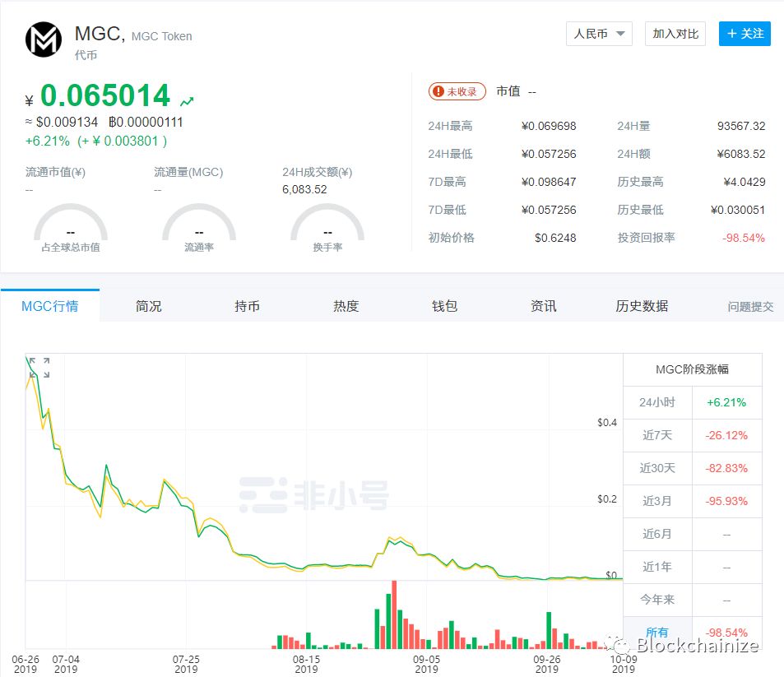Click the 09-05 2019 date on chart axis
Viewport: 784px width, 677px height.
(426, 664)
